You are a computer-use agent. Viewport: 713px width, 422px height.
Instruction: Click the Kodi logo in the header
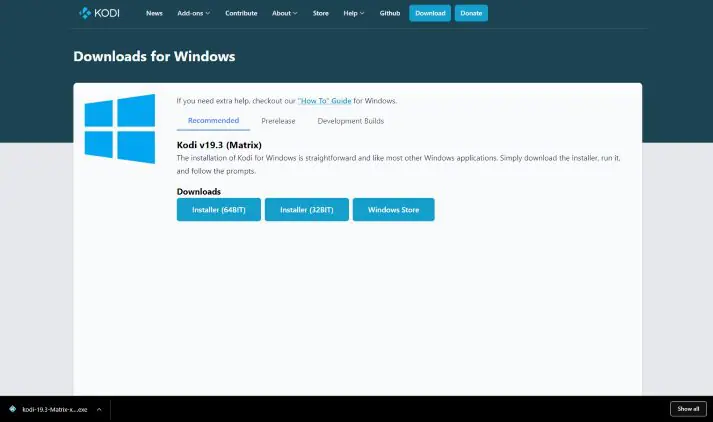point(99,13)
